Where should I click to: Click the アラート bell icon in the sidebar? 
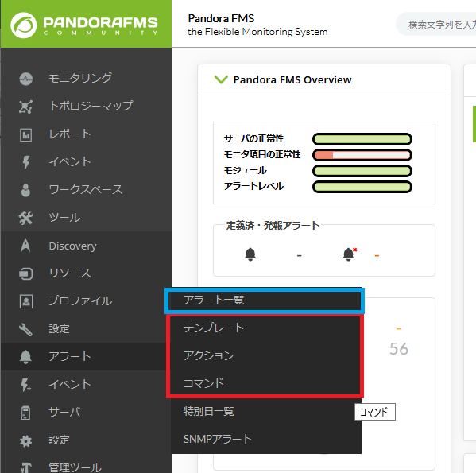(25, 357)
